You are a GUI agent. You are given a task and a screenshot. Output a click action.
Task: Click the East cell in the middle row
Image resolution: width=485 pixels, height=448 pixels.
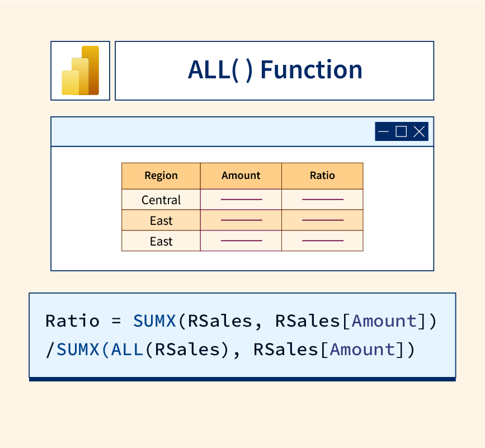(x=161, y=220)
